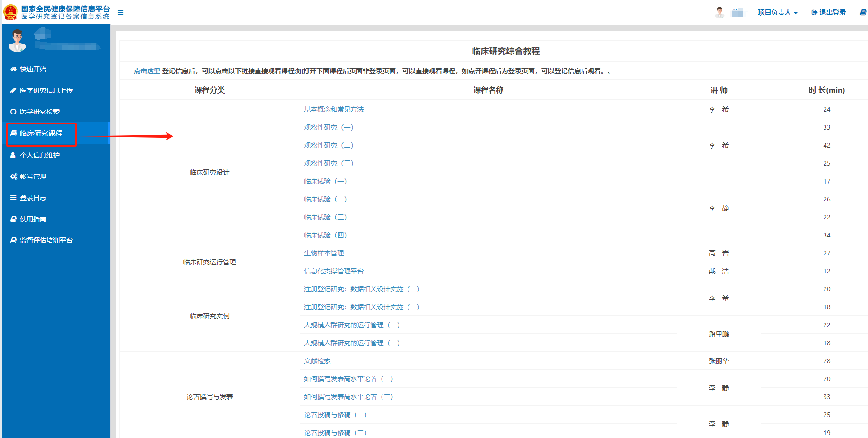The image size is (868, 438).
Task: Open 注册登记研究：数据相关设计实施（二）
Action: (362, 307)
